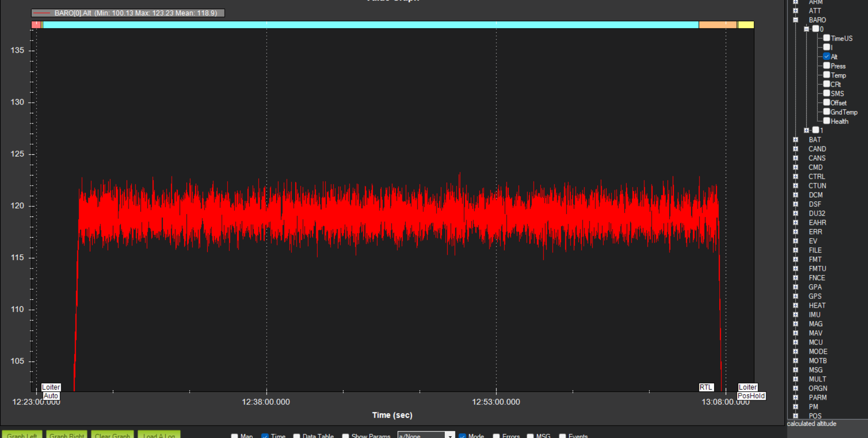The width and height of the screenshot is (868, 438).
Task: Click the orange RTL mode bar segment
Action: pyautogui.click(x=717, y=25)
